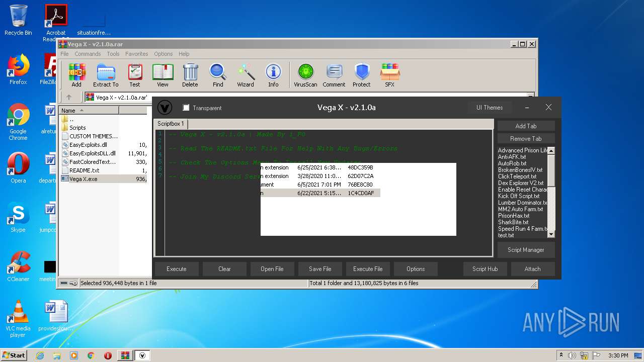Open the View toolbar icon

pyautogui.click(x=163, y=75)
